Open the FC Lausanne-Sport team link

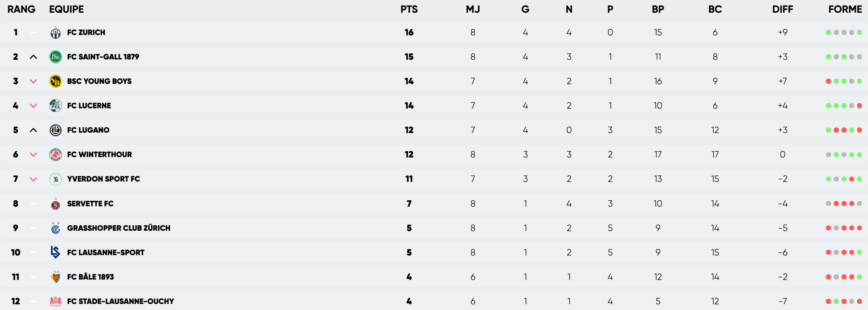click(x=106, y=252)
